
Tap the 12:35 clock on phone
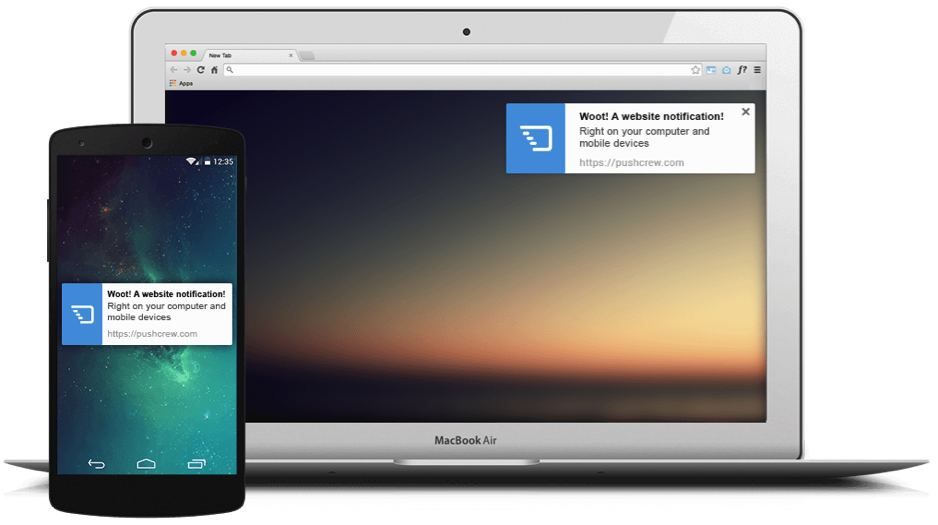(x=223, y=161)
